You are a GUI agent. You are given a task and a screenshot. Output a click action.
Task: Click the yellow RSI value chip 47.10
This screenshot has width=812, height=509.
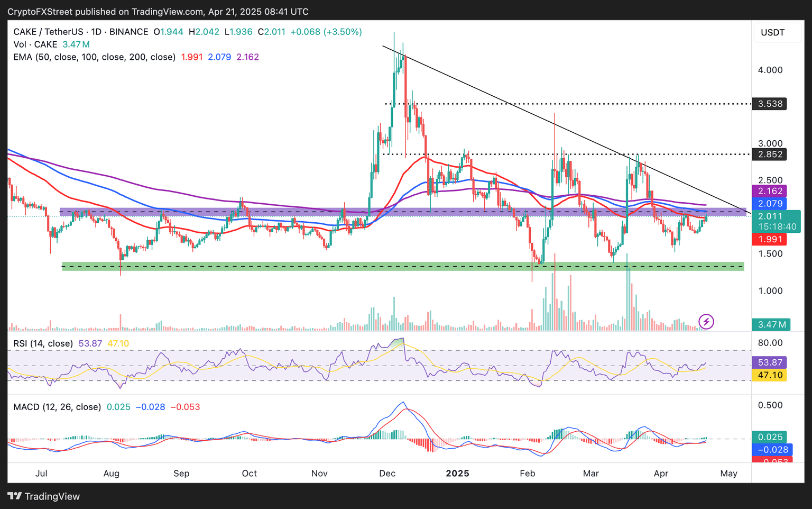point(770,375)
